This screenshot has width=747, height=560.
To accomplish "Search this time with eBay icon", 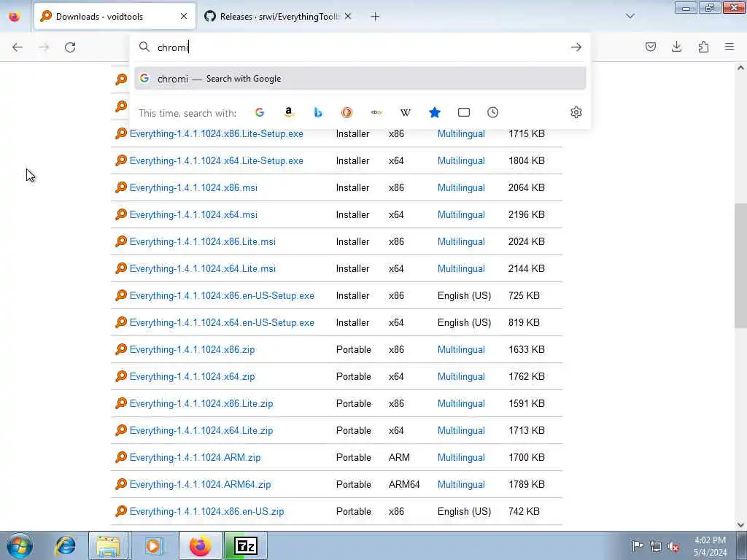I will 376,112.
